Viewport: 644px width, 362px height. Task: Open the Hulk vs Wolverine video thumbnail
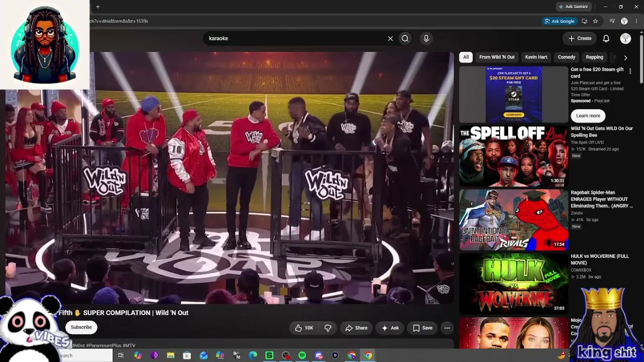[x=514, y=284]
